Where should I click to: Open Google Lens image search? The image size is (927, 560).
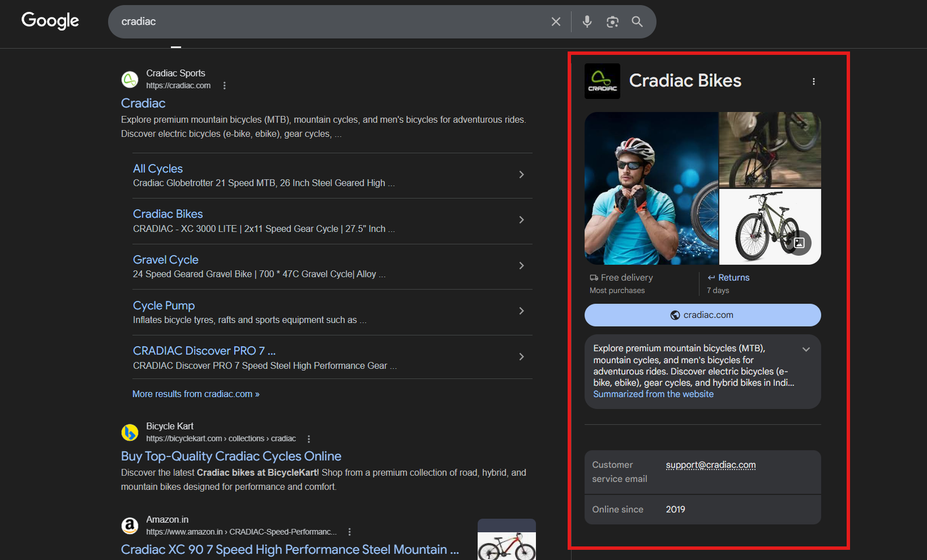coord(612,22)
